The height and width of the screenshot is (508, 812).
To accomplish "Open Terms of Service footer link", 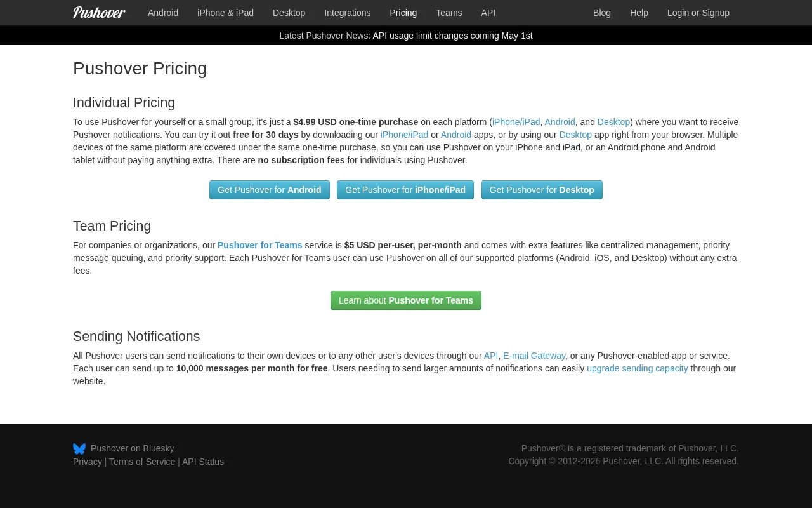I will click(x=142, y=462).
